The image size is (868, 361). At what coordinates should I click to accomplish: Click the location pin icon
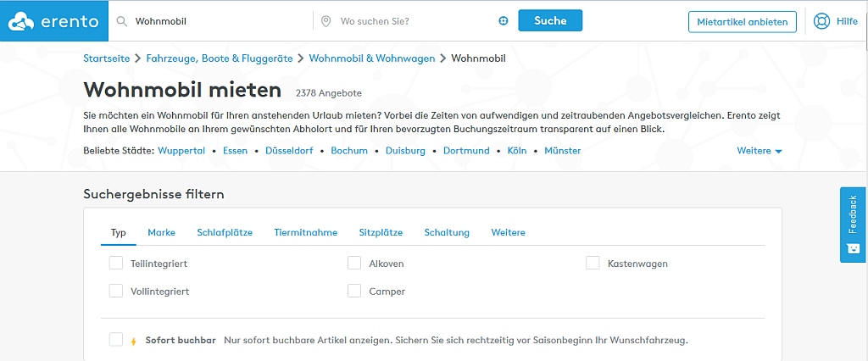325,21
